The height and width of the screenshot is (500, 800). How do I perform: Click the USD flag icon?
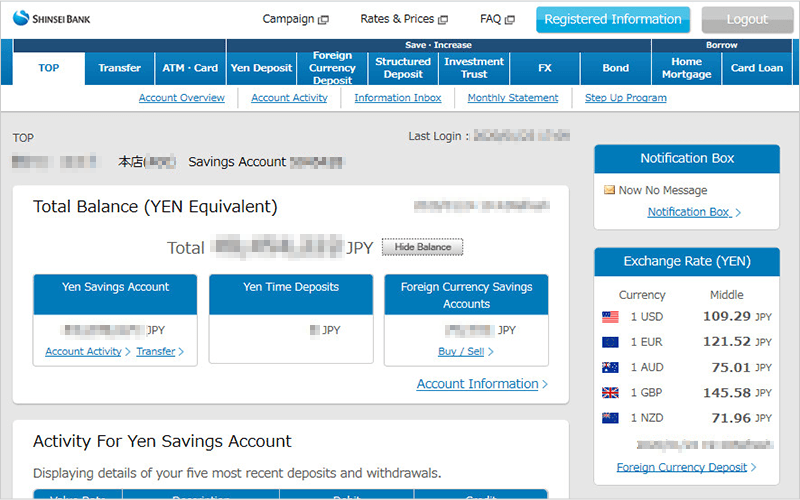[610, 316]
